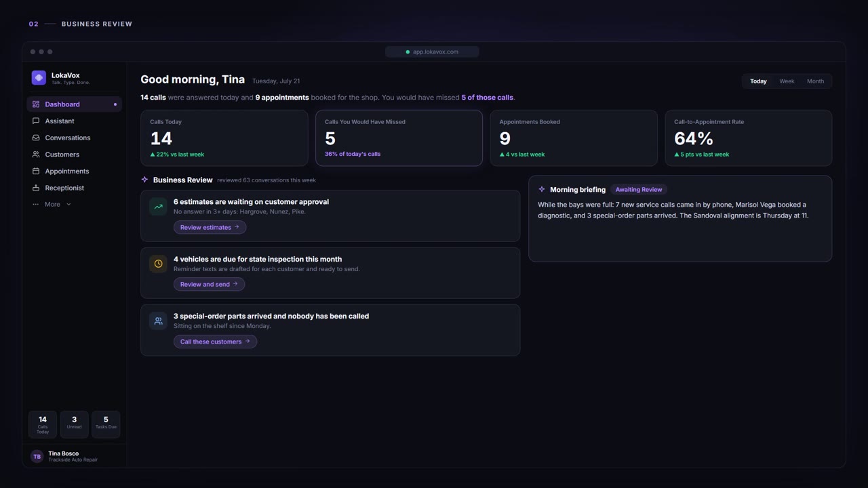Click the Review and send button
This screenshot has width=868, height=488.
(209, 284)
